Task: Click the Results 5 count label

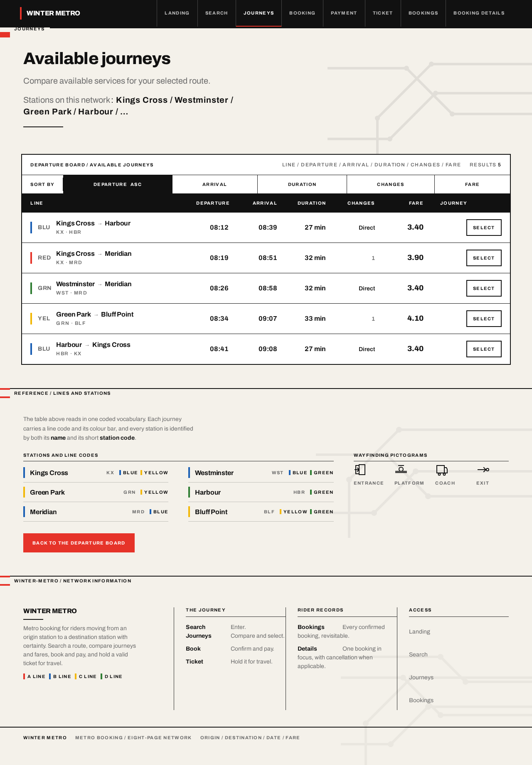Action: pos(485,165)
